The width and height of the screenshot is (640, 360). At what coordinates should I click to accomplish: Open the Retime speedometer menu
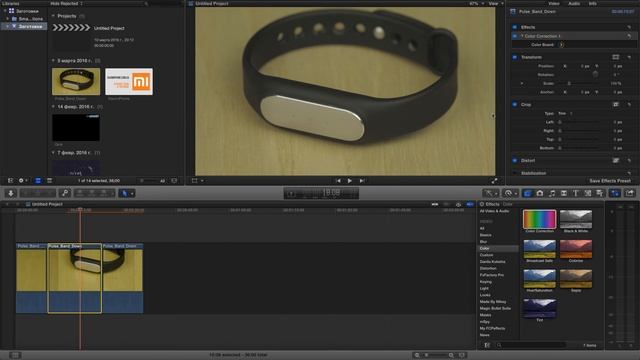[510, 193]
